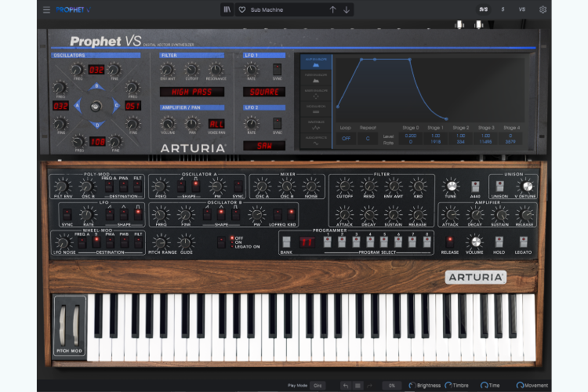The image size is (588, 392).
Task: Switch to 5/VS hybrid view
Action: click(484, 9)
